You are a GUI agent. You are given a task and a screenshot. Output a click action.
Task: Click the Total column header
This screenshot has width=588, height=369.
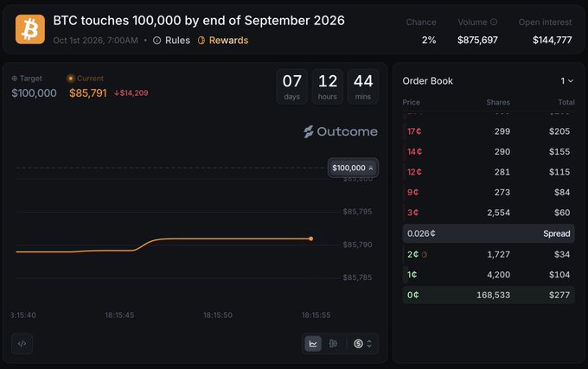[566, 102]
